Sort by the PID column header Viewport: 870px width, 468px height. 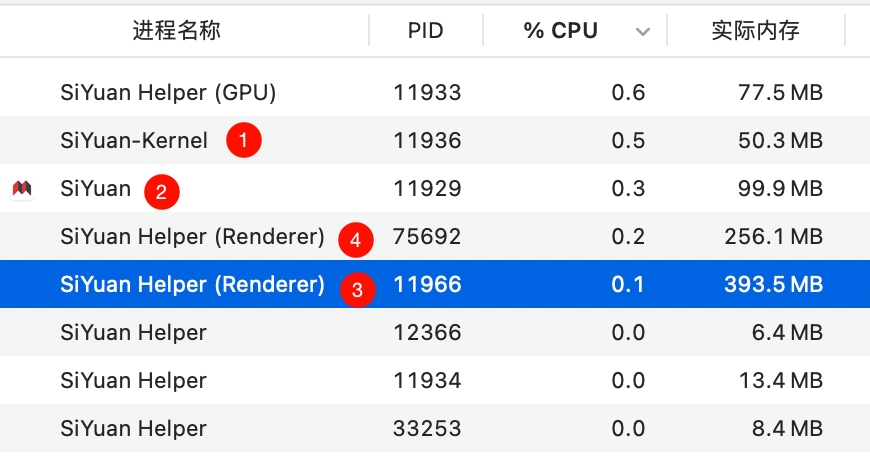click(x=426, y=31)
